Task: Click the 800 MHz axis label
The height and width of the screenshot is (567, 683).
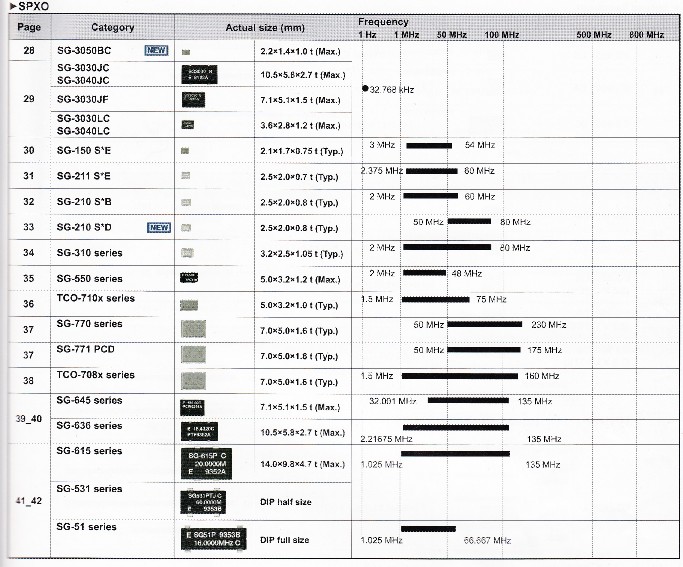Action: 646,35
